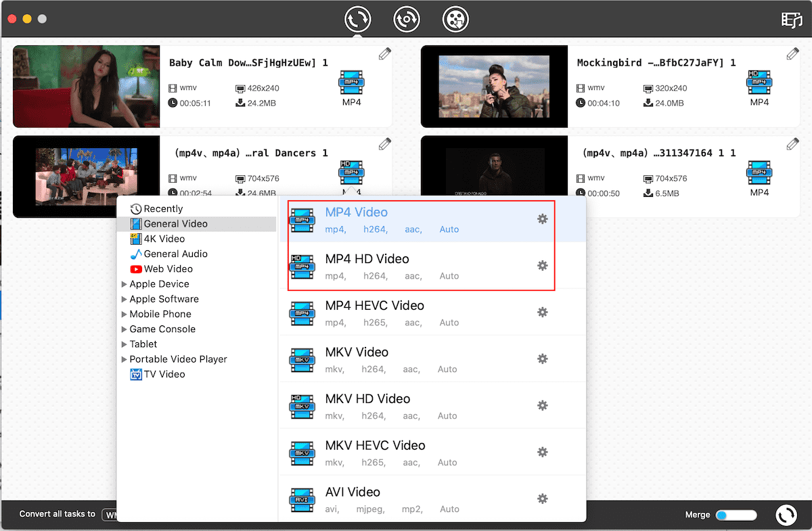Click the media browser icon at top right
Image resolution: width=812 pixels, height=531 pixels.
791,20
